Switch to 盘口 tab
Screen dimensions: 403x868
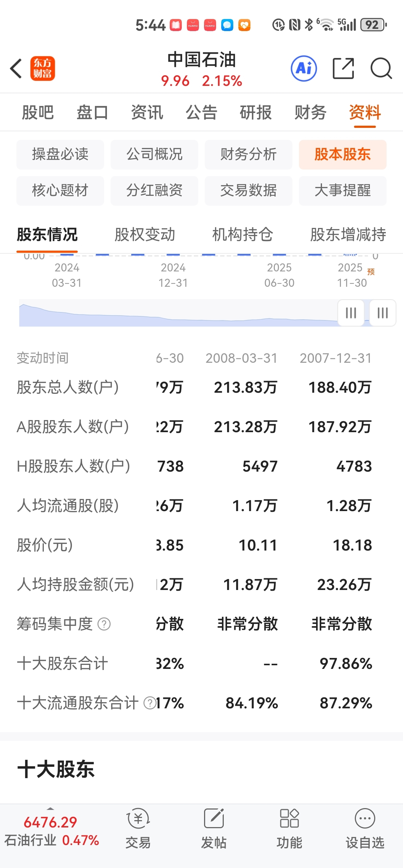(x=92, y=112)
